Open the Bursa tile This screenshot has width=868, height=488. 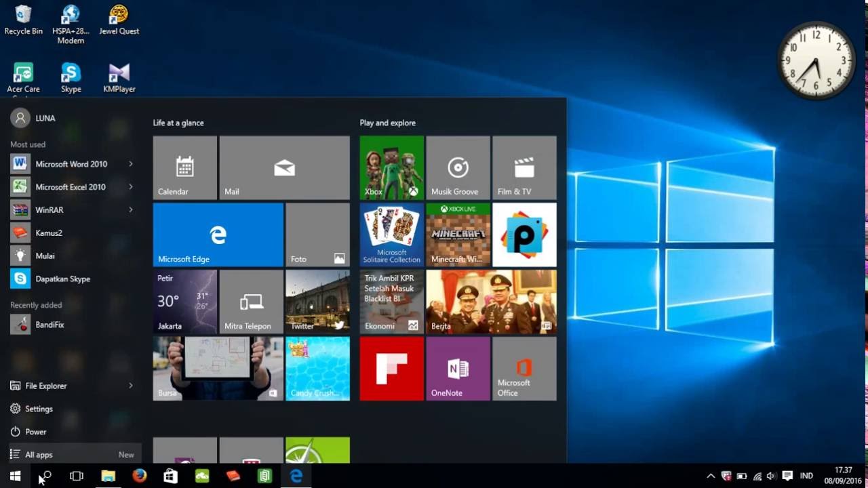[218, 369]
